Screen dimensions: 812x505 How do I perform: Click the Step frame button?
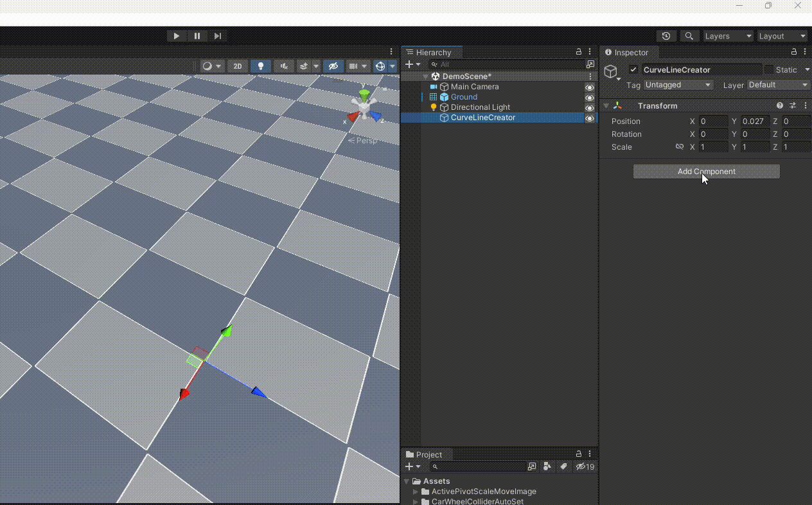point(218,36)
